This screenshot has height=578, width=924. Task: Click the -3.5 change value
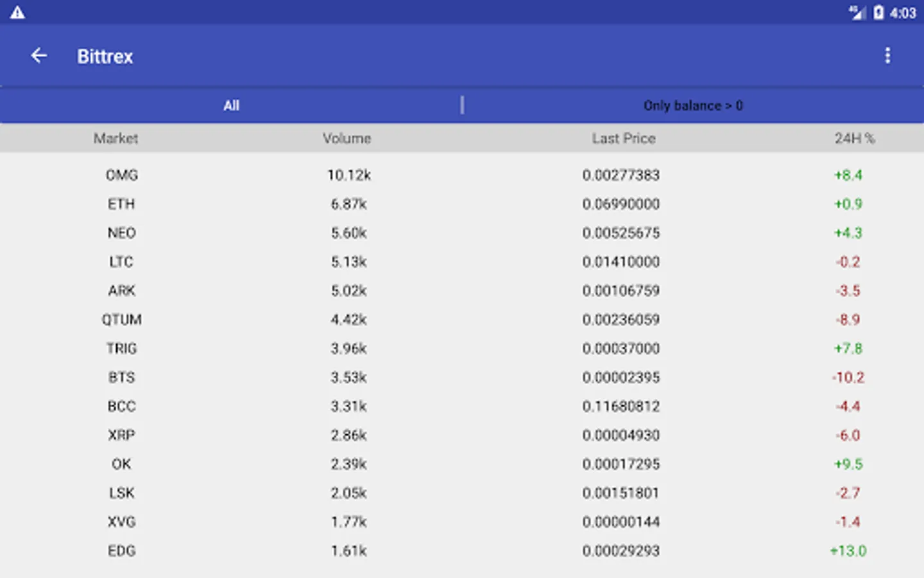click(x=848, y=290)
